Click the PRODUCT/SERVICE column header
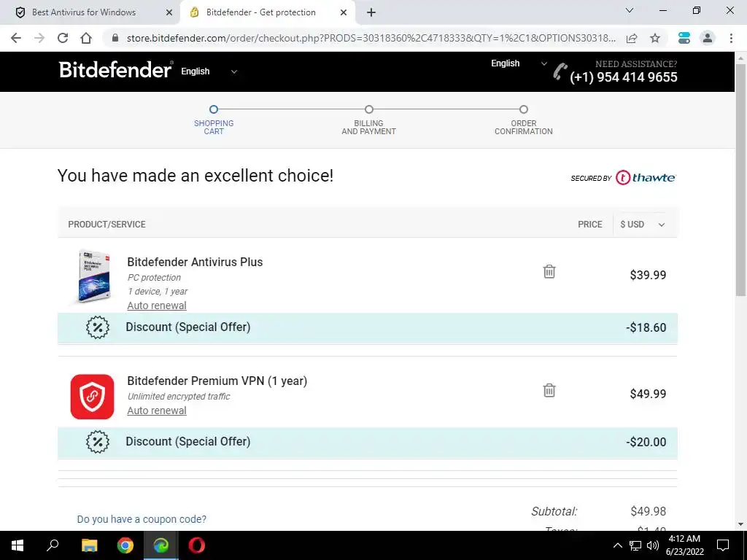747x560 pixels. [107, 225]
